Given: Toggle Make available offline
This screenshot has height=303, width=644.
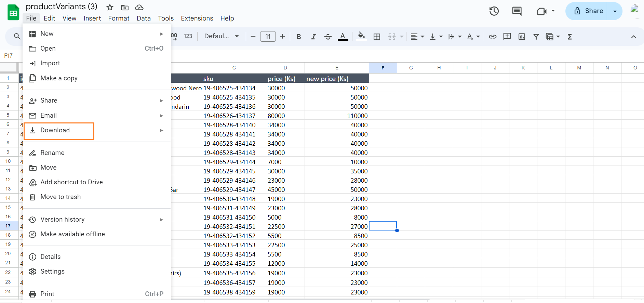Looking at the screenshot, I should tap(97, 234).
